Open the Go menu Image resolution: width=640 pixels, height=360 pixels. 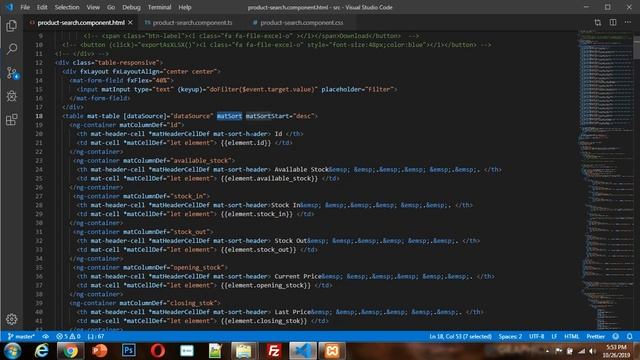[x=111, y=7]
